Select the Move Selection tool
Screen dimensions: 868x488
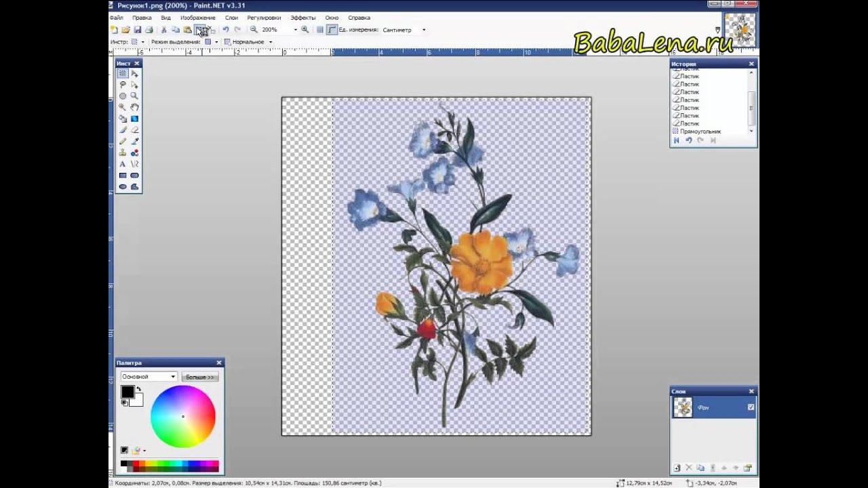(x=134, y=85)
